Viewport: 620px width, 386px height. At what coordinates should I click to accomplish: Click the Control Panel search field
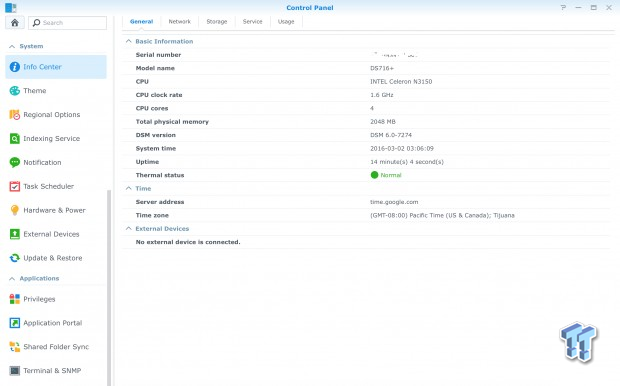67,23
